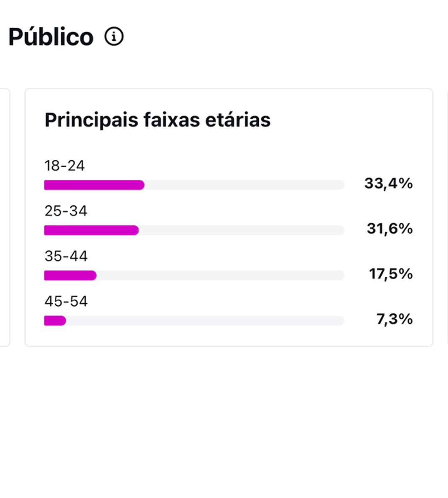The width and height of the screenshot is (448, 498).
Task: Select the 25-34 age group label
Action: click(66, 211)
